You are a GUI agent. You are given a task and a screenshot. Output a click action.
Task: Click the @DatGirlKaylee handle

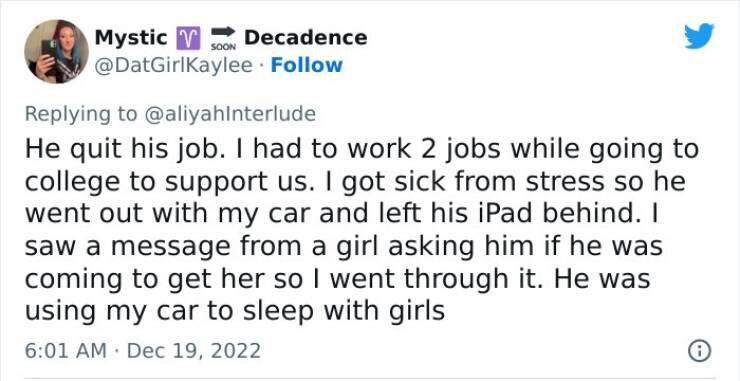coord(173,65)
